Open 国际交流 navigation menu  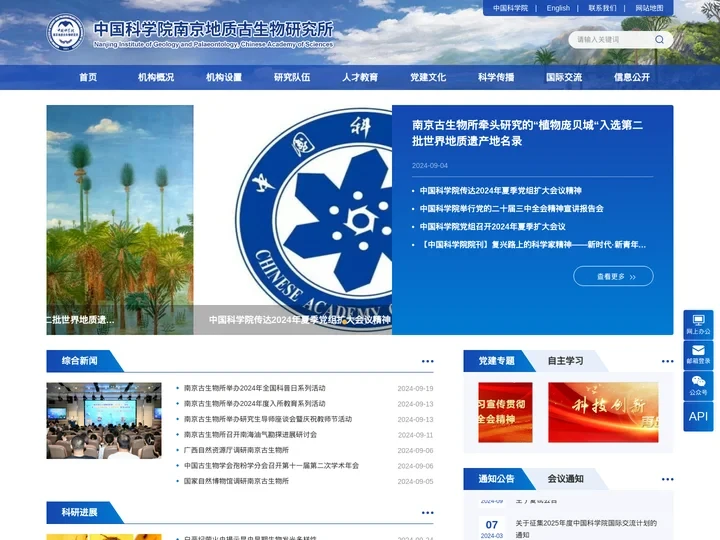[564, 77]
